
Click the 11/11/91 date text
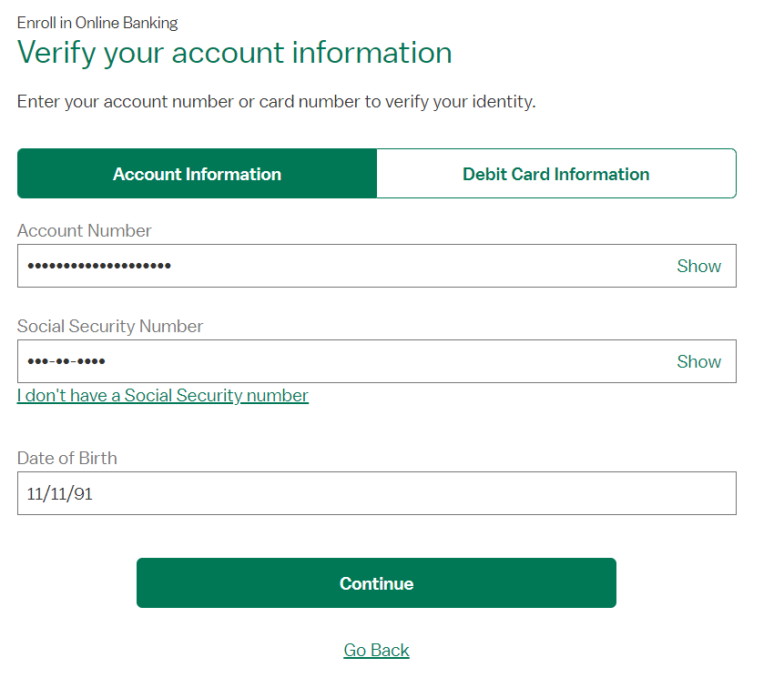[59, 493]
